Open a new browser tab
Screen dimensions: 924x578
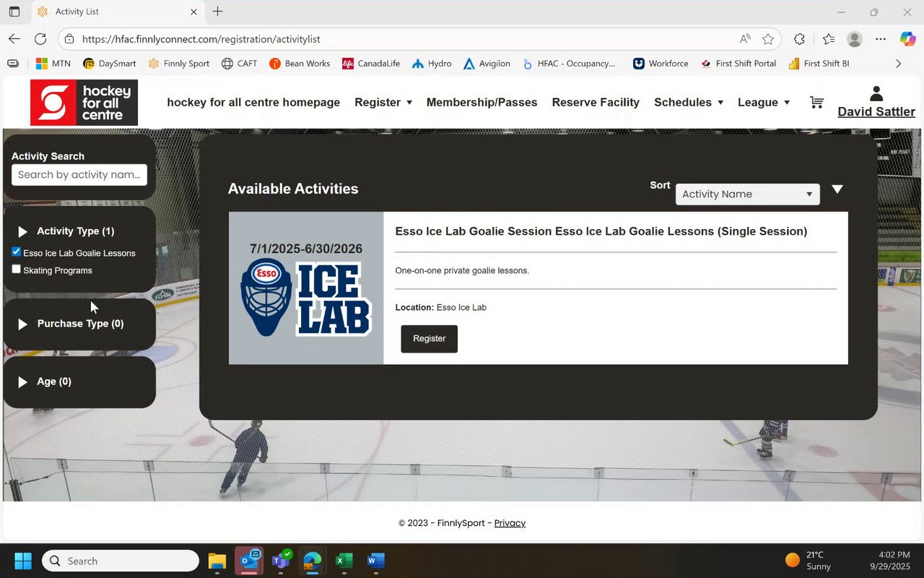[x=217, y=12]
